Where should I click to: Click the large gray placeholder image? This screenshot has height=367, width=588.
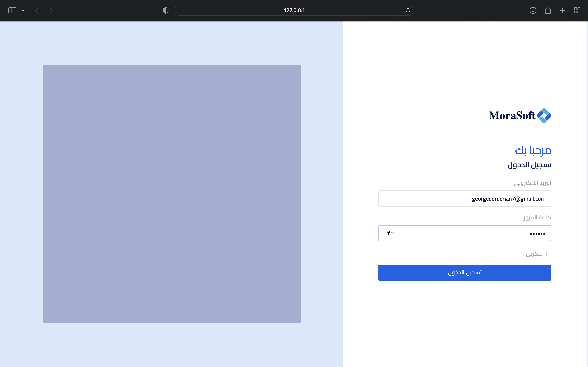172,194
